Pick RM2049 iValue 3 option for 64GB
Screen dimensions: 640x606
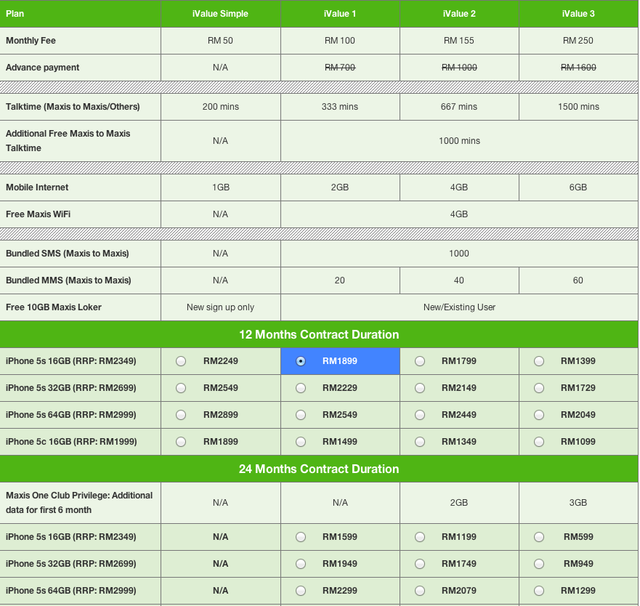tap(539, 415)
